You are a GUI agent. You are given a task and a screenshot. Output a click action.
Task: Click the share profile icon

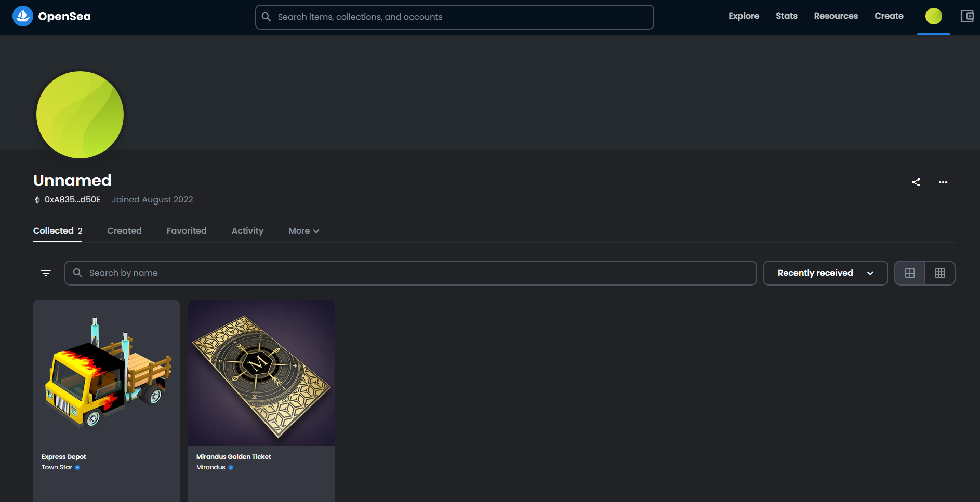click(916, 182)
